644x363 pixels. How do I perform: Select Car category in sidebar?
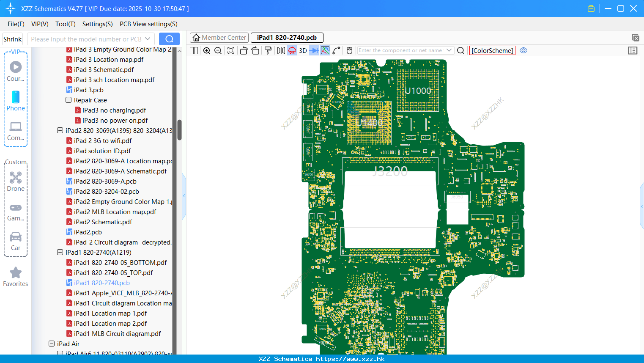click(16, 241)
